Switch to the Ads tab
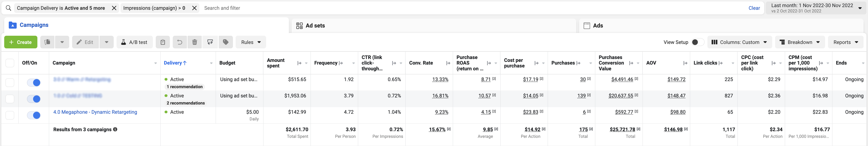Viewport: 868px width, 146px height. [x=598, y=26]
